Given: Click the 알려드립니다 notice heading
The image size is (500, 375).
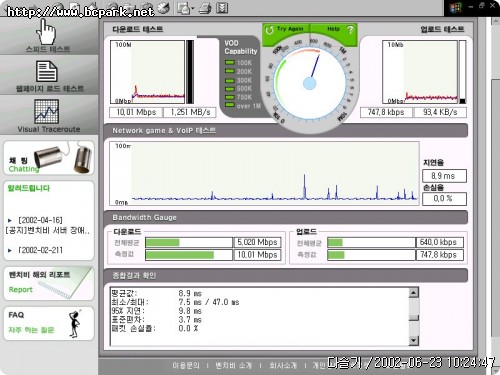Looking at the screenshot, I should click(x=29, y=188).
